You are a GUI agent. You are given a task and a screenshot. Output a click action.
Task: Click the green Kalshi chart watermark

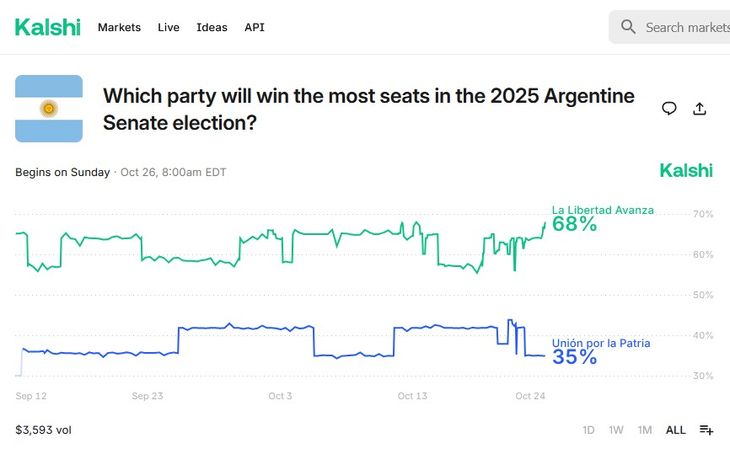[x=686, y=171]
